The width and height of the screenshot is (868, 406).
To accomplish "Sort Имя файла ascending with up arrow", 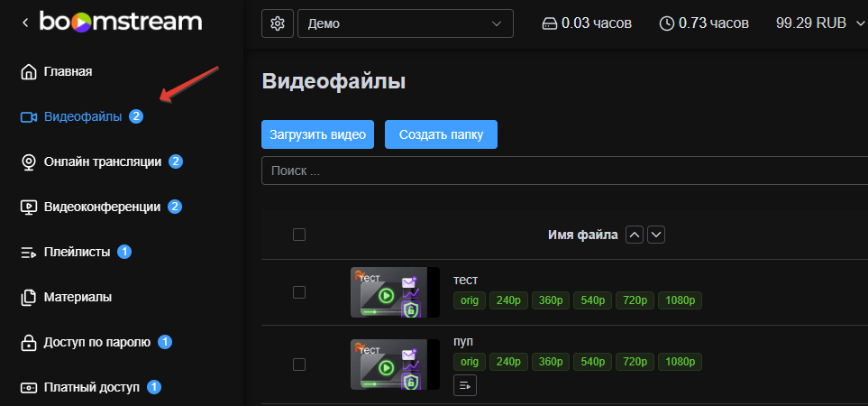I will coord(635,235).
